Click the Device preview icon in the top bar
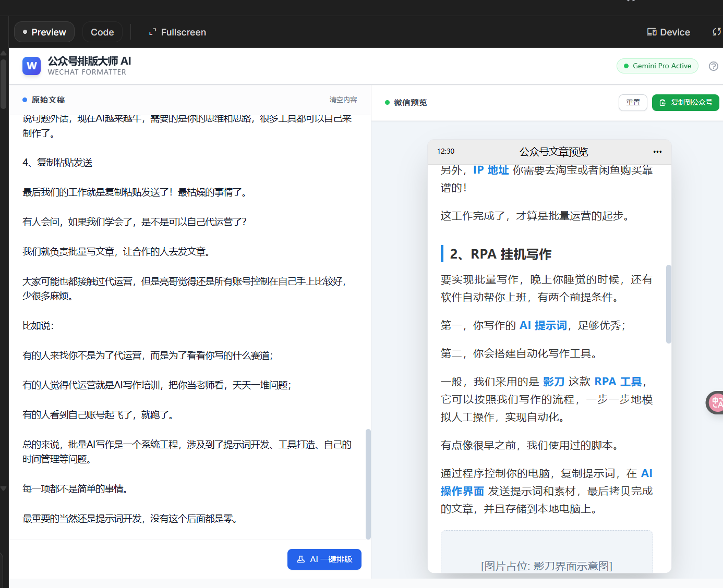The image size is (723, 588). (652, 32)
